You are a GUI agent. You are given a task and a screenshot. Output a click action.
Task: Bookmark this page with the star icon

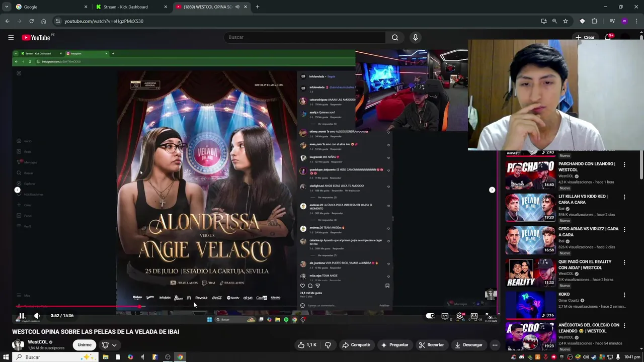tap(566, 21)
